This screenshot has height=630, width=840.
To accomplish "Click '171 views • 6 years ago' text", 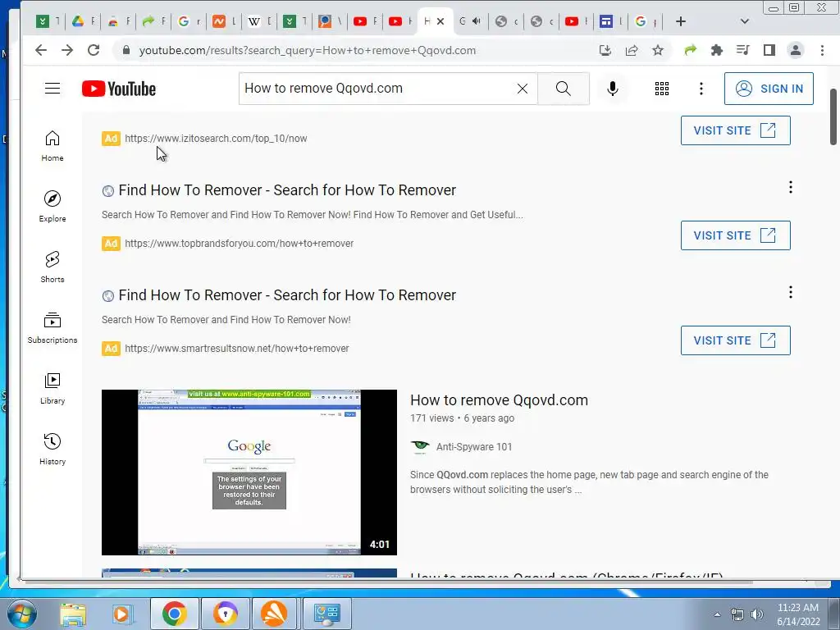I will [463, 418].
